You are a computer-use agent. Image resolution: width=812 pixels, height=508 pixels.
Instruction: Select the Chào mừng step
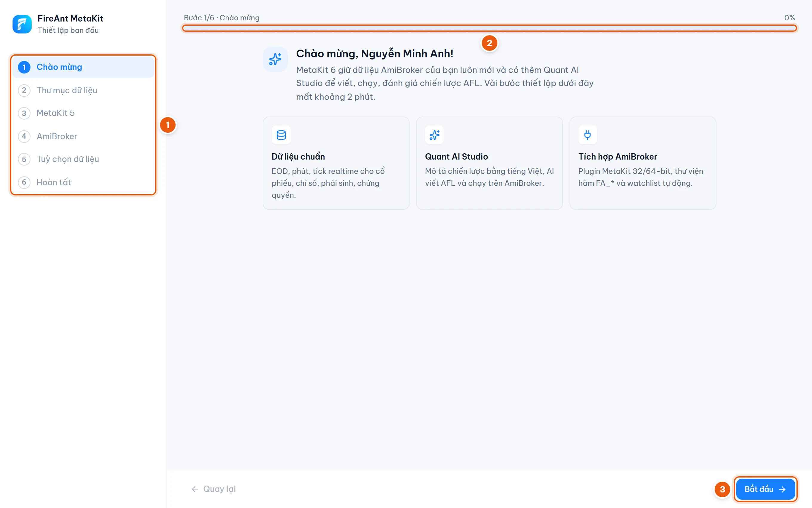tap(83, 67)
